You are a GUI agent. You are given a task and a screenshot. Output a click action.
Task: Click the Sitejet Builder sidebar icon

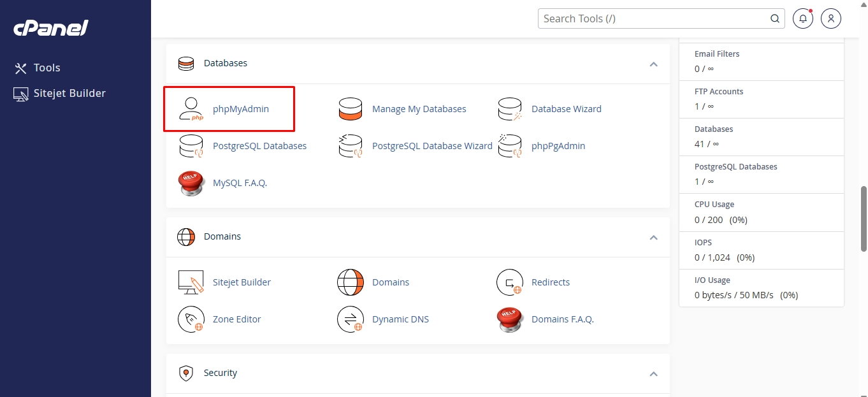tap(21, 94)
